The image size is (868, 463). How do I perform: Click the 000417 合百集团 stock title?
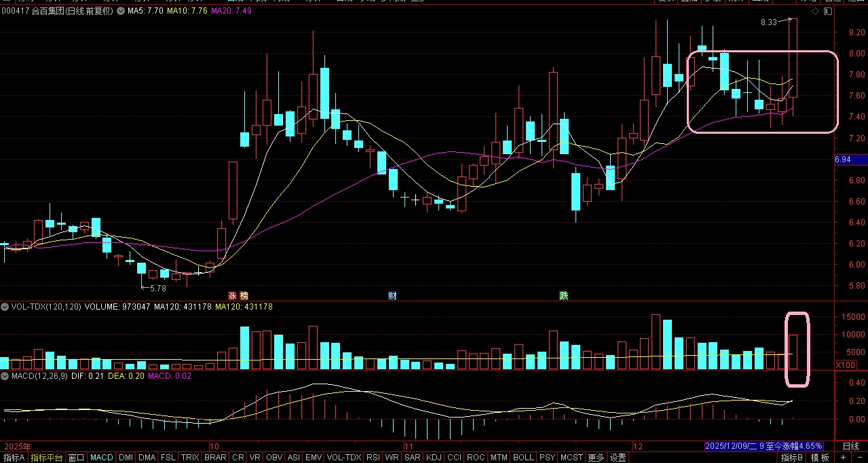57,12
